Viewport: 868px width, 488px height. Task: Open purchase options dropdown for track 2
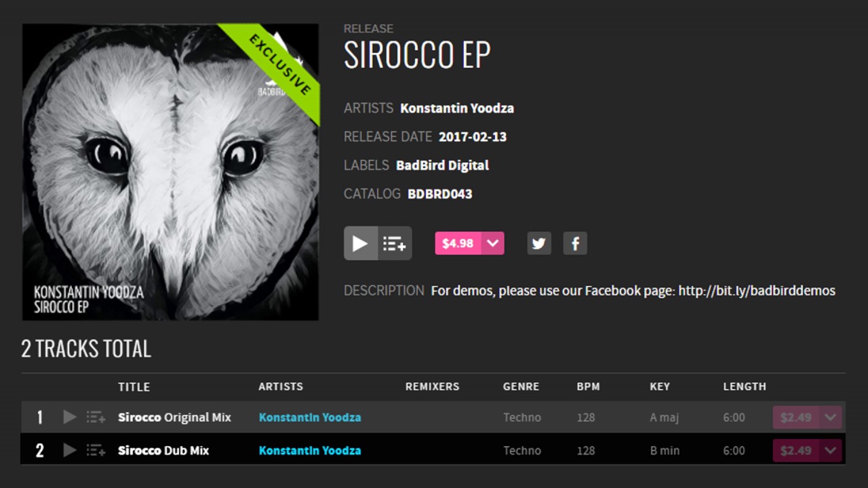point(831,451)
